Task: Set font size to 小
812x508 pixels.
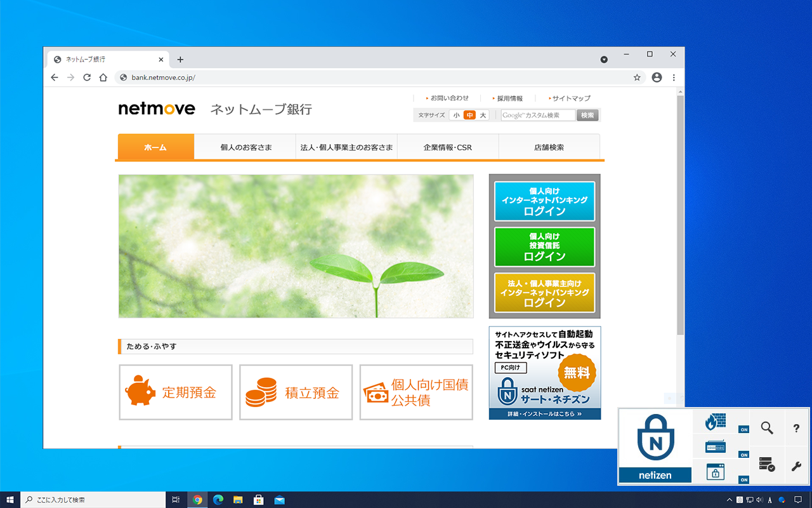Action: coord(457,116)
